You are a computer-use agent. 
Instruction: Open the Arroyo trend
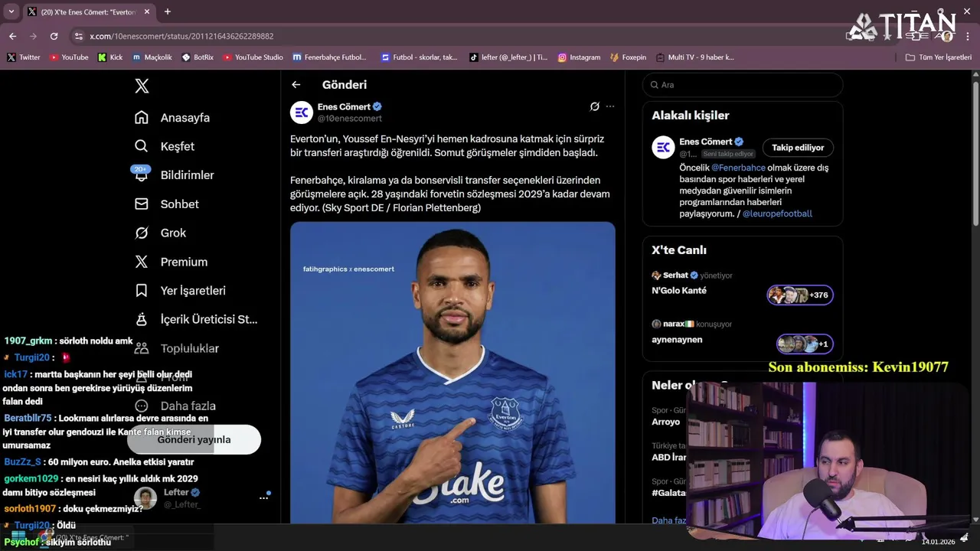click(x=665, y=422)
